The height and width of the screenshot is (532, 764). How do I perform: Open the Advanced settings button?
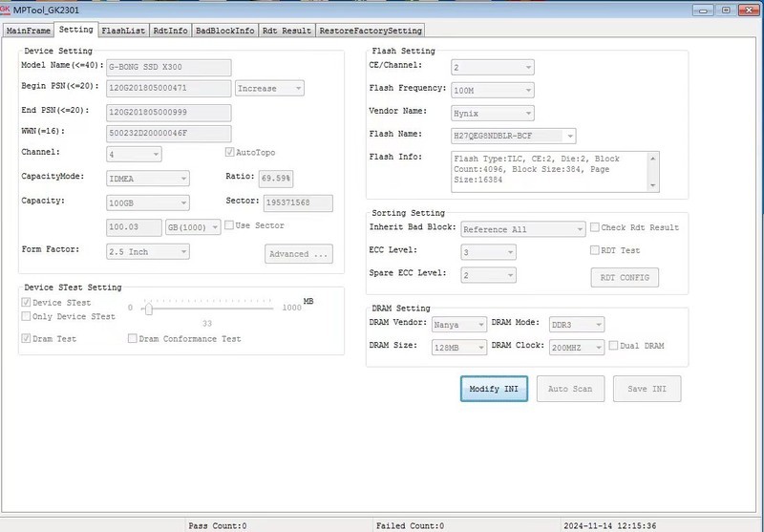[298, 254]
